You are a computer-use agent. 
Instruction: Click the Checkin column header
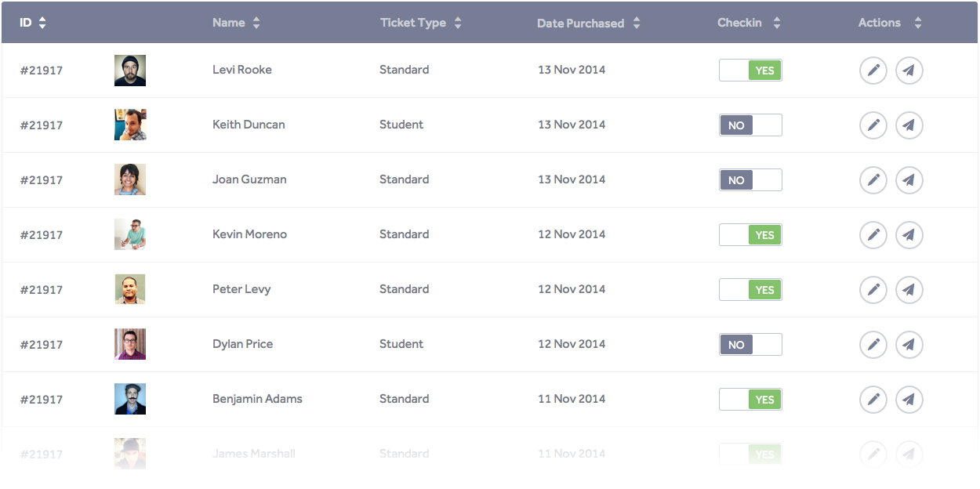point(739,23)
